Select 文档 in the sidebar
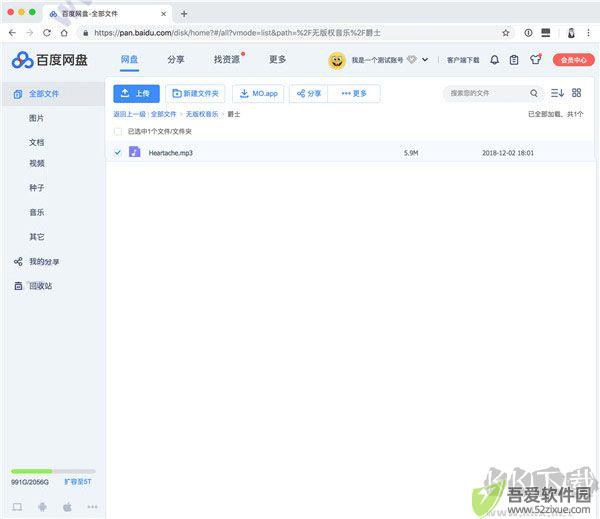Screen dimensions: 600x519 pyautogui.click(x=37, y=142)
